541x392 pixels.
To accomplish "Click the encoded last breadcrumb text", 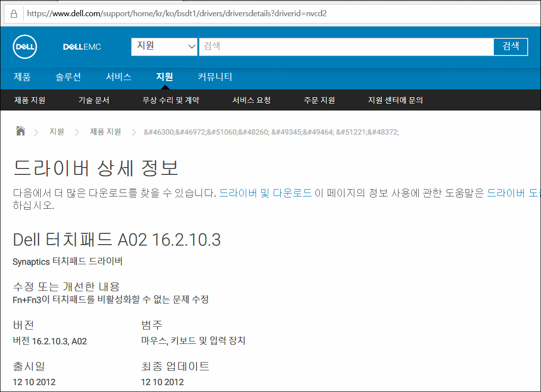I will [x=271, y=132].
